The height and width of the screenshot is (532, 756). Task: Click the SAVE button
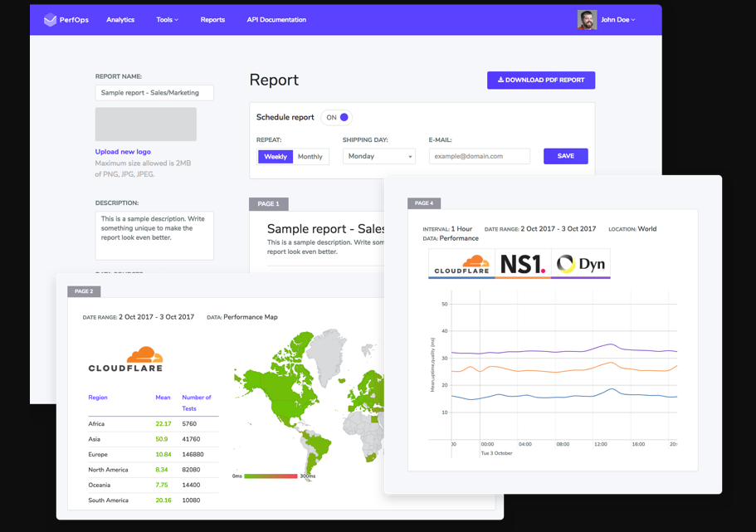pyautogui.click(x=566, y=156)
